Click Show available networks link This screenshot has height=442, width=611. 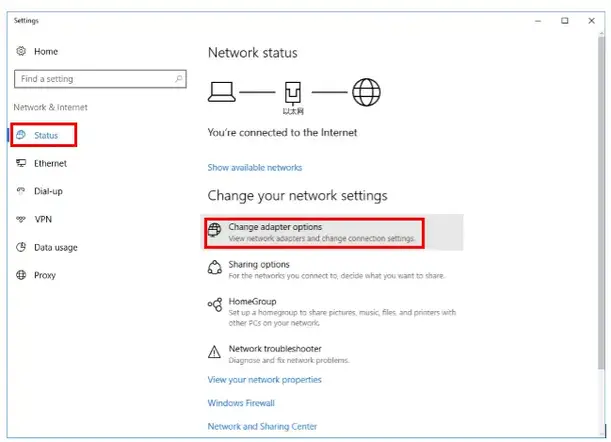(x=255, y=168)
